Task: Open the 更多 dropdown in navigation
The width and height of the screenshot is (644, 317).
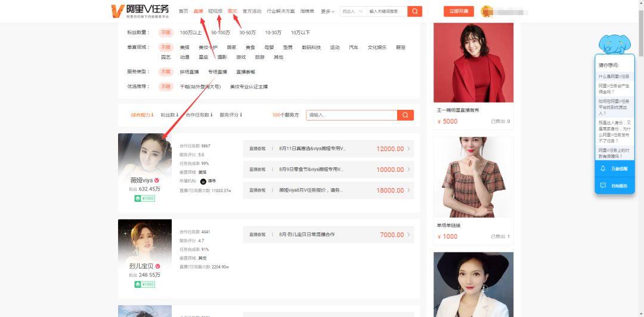Action: point(328,11)
